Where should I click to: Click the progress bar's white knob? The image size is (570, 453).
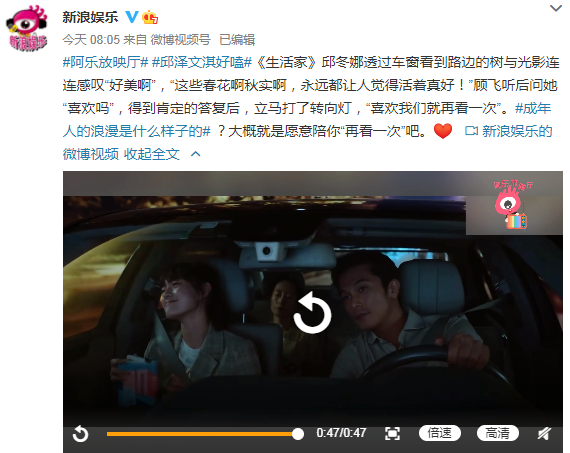[298, 434]
